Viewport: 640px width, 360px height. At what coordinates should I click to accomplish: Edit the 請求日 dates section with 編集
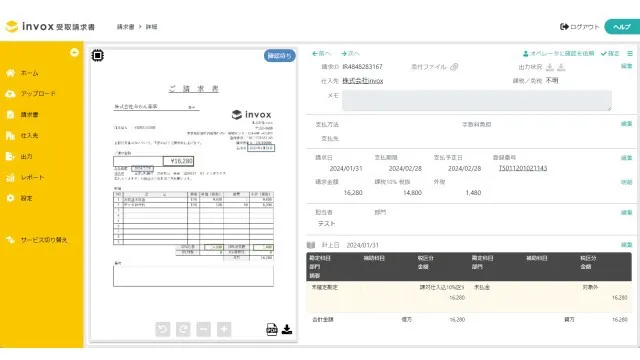[x=627, y=158]
